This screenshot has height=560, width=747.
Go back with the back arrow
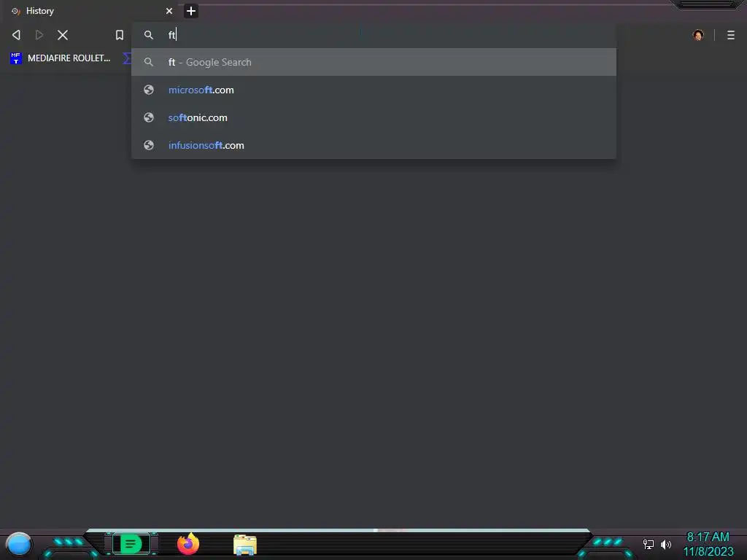point(16,35)
